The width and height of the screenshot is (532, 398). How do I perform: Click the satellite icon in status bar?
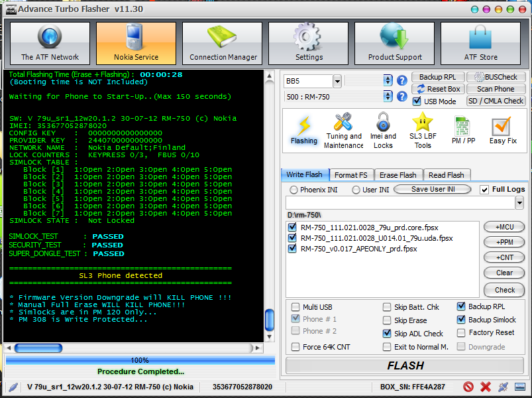click(503, 387)
